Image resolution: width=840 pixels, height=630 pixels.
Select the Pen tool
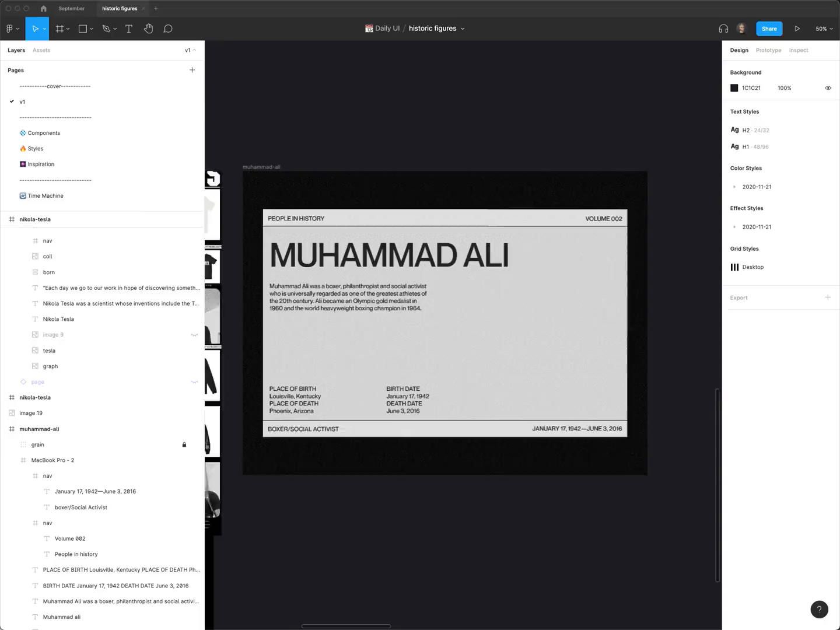(106, 29)
